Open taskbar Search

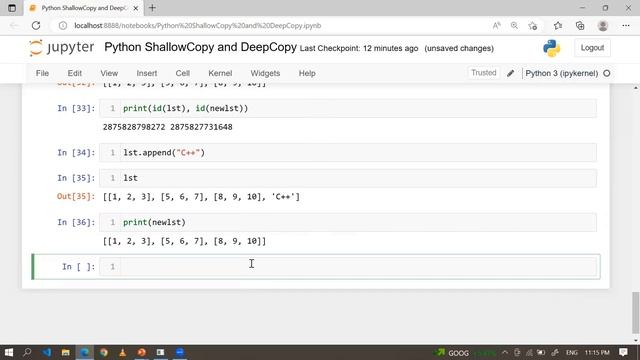27,352
